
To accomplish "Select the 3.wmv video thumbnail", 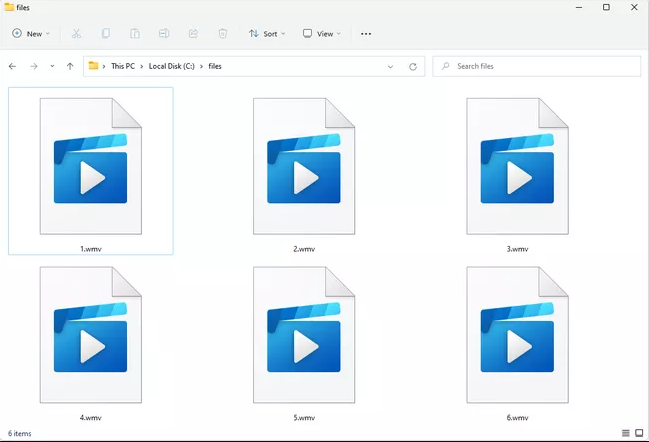I will click(517, 166).
